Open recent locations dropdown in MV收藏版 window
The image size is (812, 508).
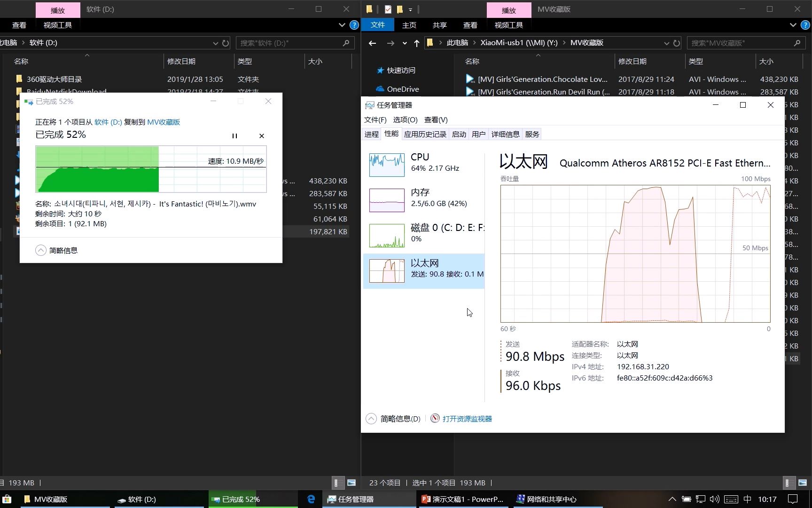click(x=405, y=43)
